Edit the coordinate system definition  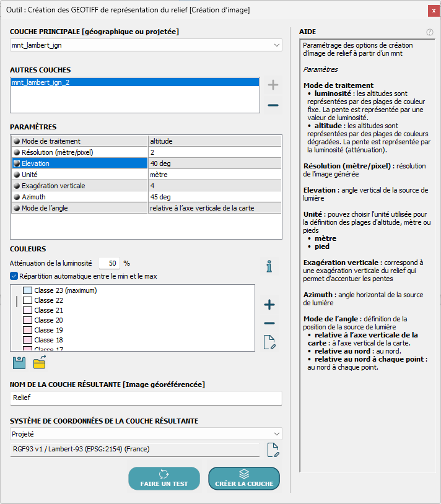click(273, 450)
